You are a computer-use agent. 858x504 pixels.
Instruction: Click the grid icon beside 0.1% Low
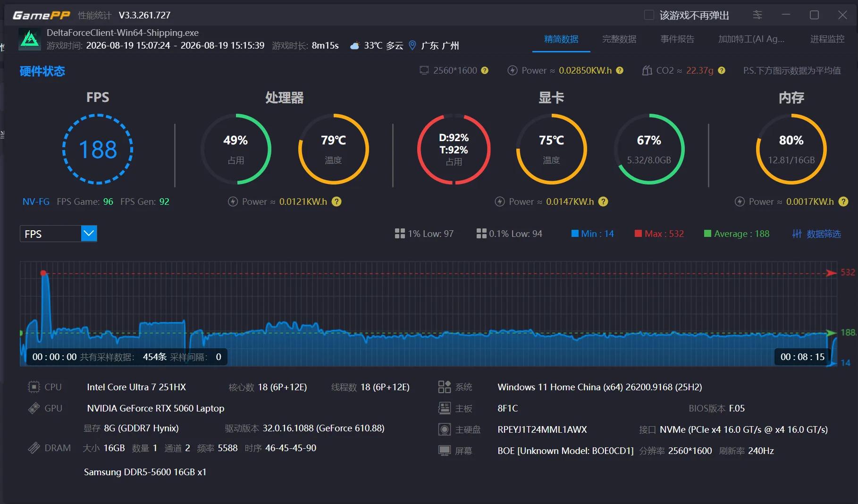coord(481,234)
